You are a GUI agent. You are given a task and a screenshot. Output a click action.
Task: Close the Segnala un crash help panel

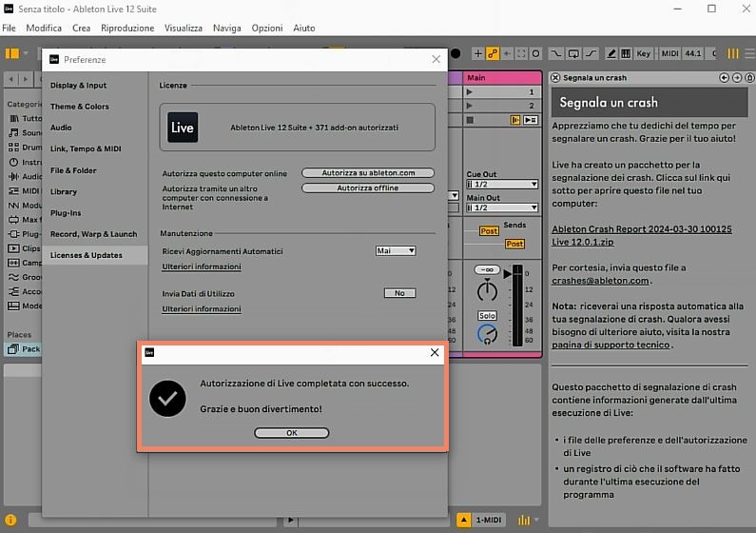557,78
